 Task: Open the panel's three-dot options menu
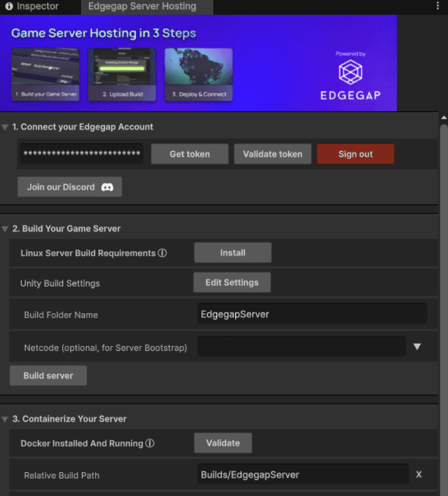pyautogui.click(x=437, y=6)
